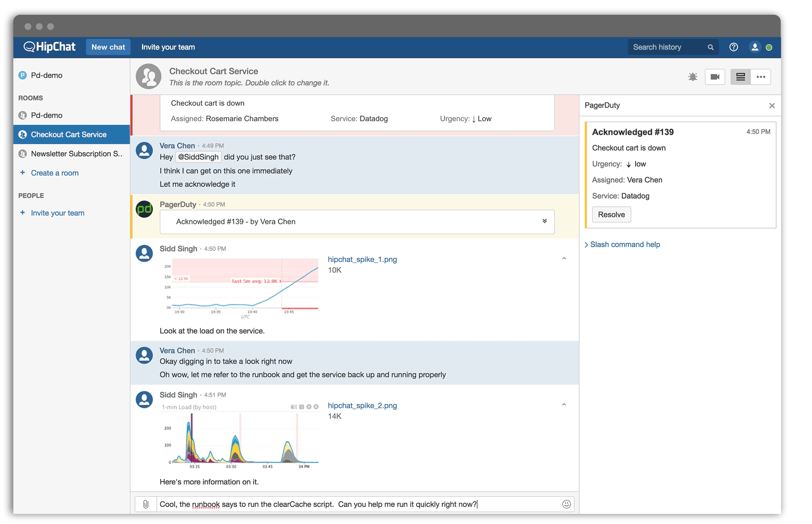Open the Pd-demo room in sidebar
The width and height of the screenshot is (812, 524).
[47, 115]
